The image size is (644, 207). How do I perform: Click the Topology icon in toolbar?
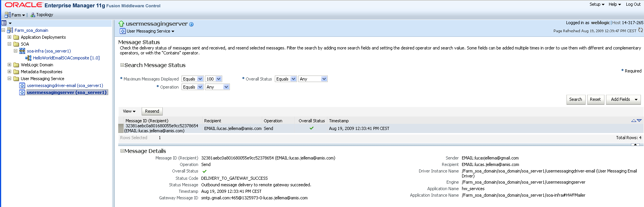pyautogui.click(x=33, y=15)
